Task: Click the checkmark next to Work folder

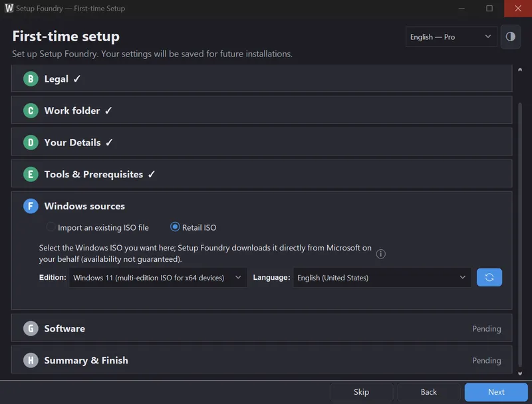Action: [x=108, y=110]
